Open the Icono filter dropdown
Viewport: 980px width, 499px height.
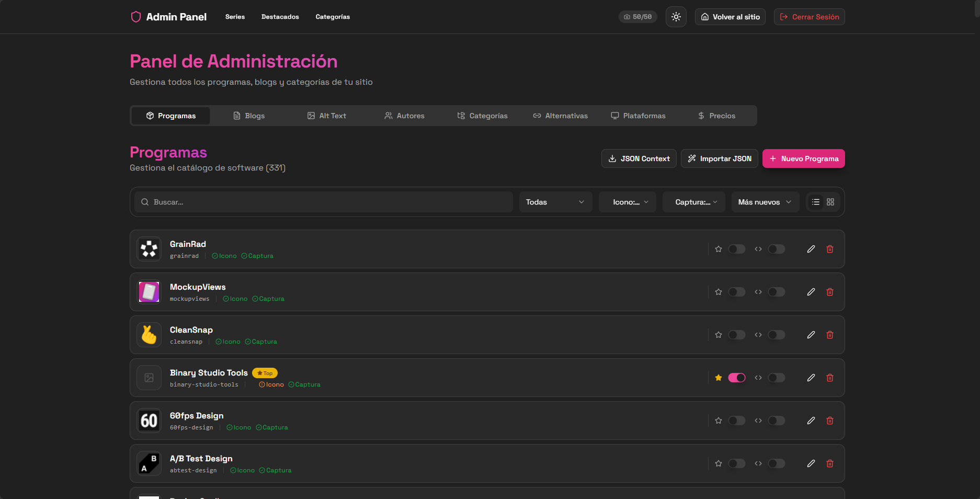(627, 201)
